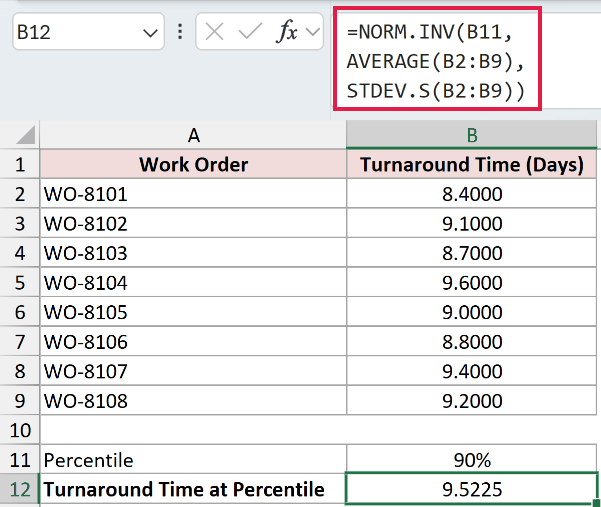Screen dimensions: 601x507
Task: Expand the dropdown beside fx
Action: [x=313, y=32]
